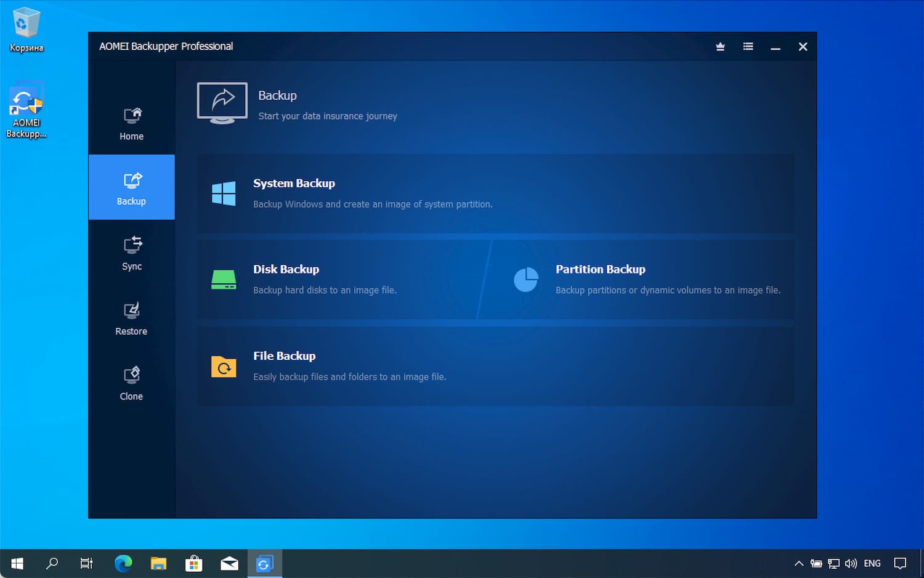Show hidden system tray icons
The width and height of the screenshot is (924, 578).
tap(799, 563)
